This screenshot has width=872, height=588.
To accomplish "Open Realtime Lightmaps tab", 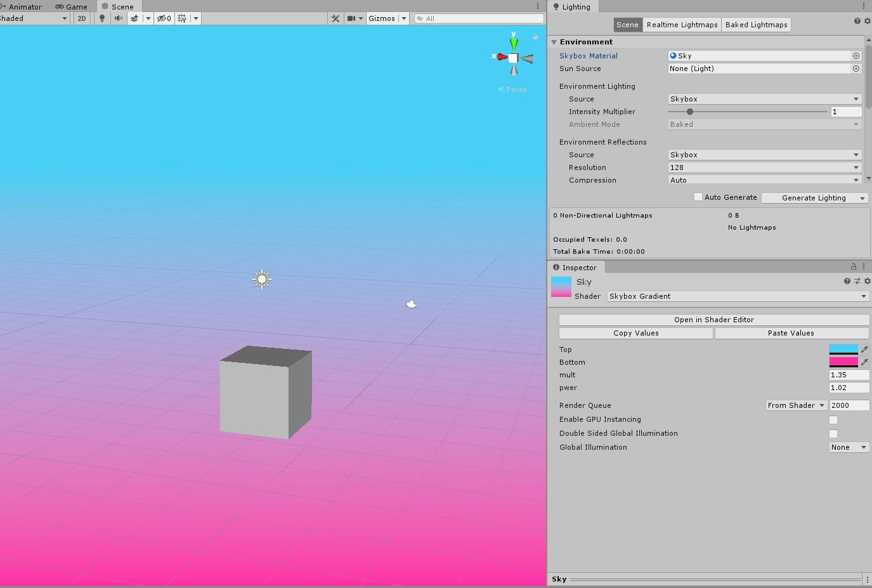I will click(682, 25).
